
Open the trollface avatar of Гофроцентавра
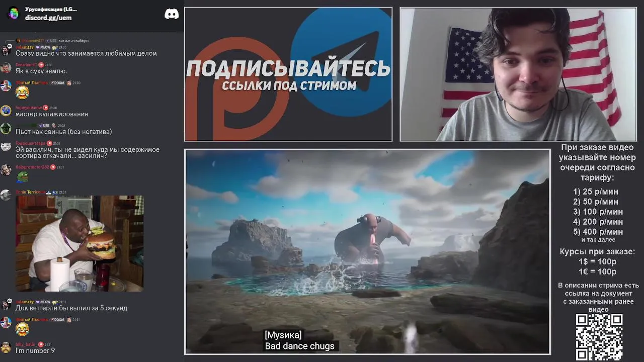pyautogui.click(x=6, y=146)
